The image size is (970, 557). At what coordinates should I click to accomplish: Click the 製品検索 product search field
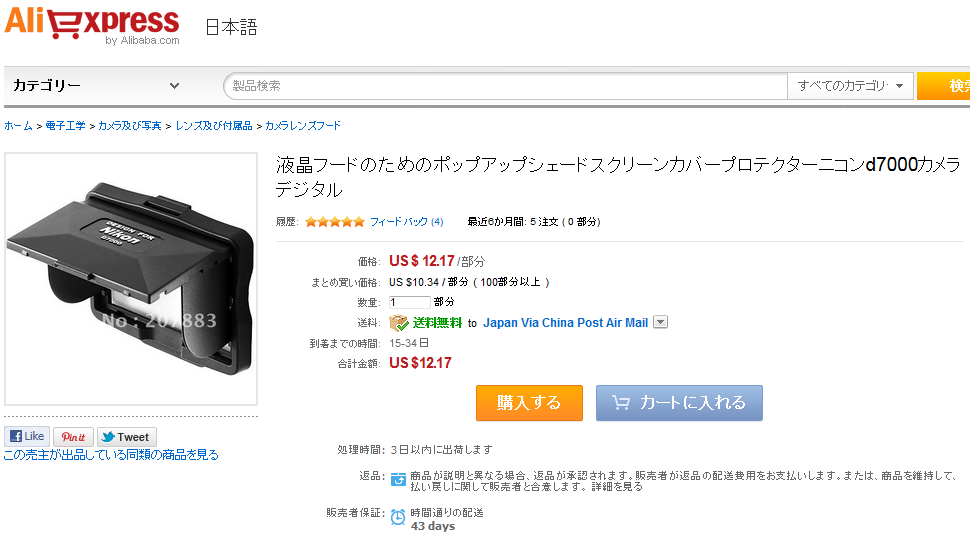[505, 86]
